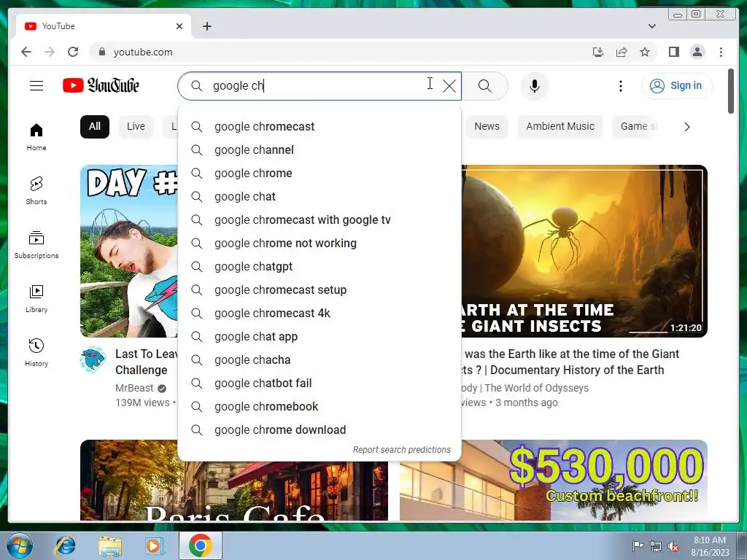Click 'Report search predictions' link
Screen dimensions: 747x560
[x=402, y=449]
